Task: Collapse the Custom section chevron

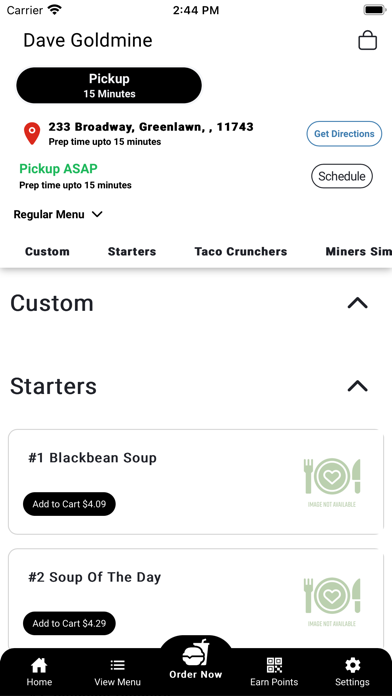Action: pyautogui.click(x=358, y=303)
